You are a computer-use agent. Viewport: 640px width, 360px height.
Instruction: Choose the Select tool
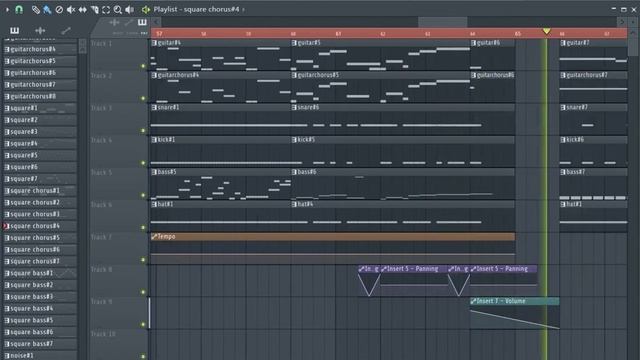pyautogui.click(x=106, y=9)
